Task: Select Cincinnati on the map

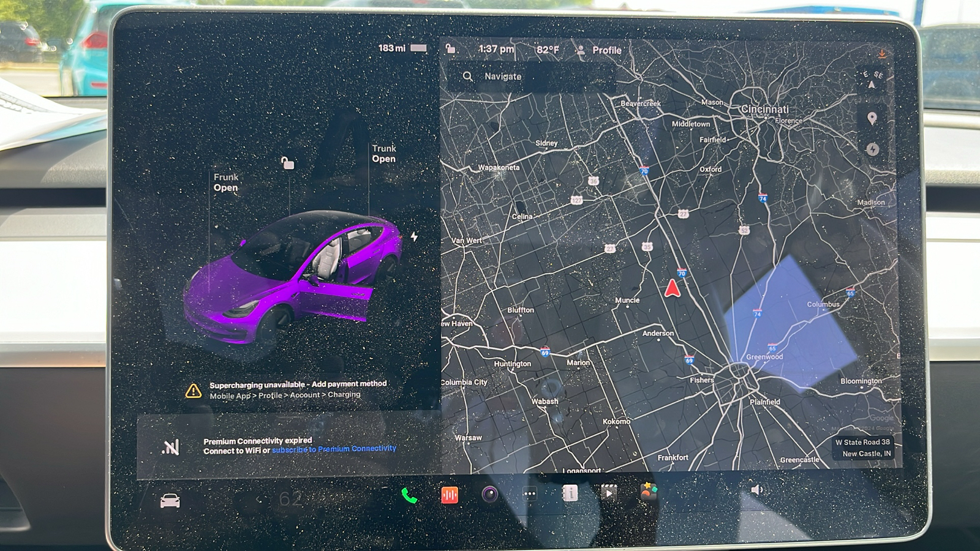Action: [765, 109]
